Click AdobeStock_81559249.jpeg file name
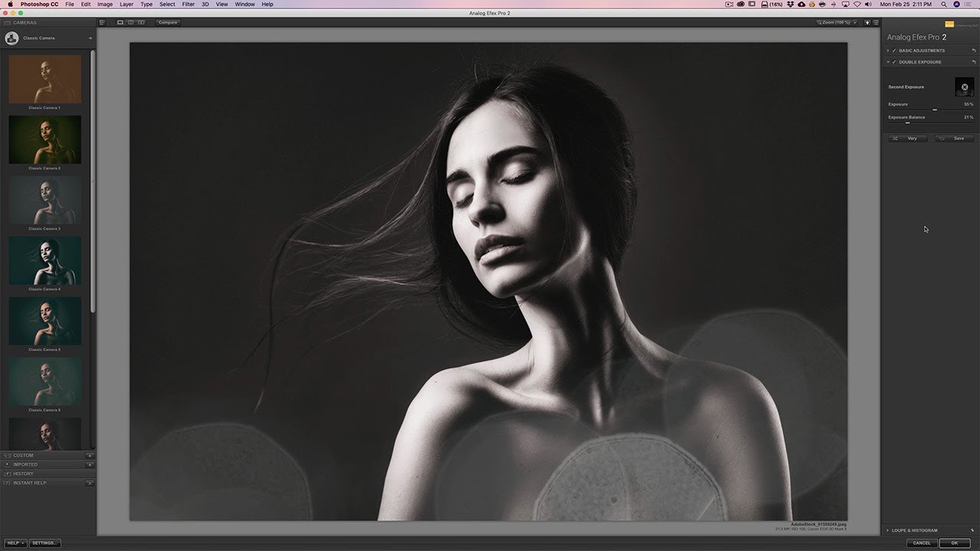Viewport: 980px width, 551px height. click(x=818, y=524)
